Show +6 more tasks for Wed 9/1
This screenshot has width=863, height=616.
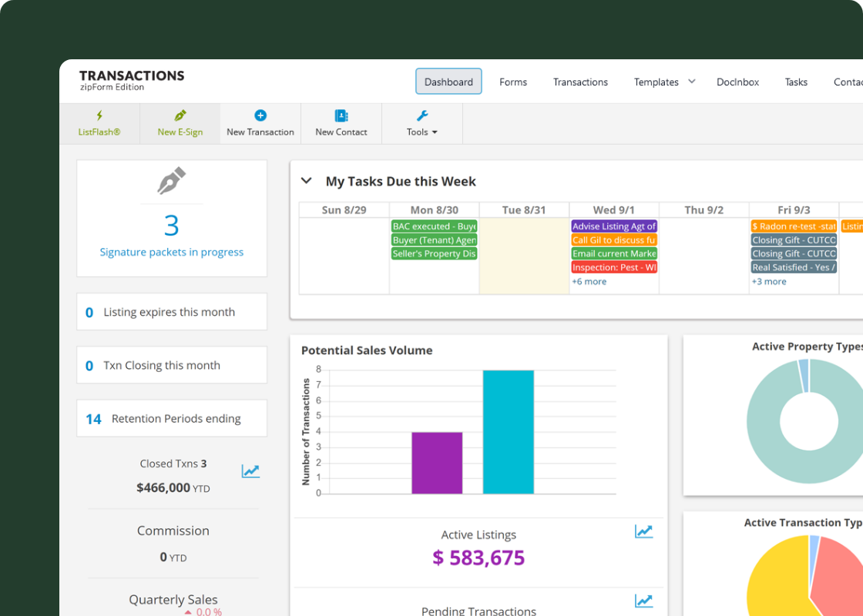click(589, 282)
